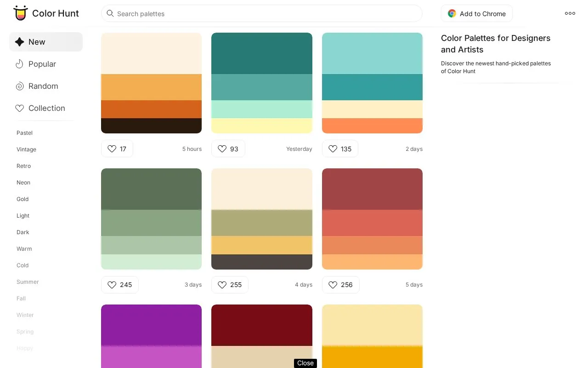
Task: Open your Collection
Action: (46, 108)
